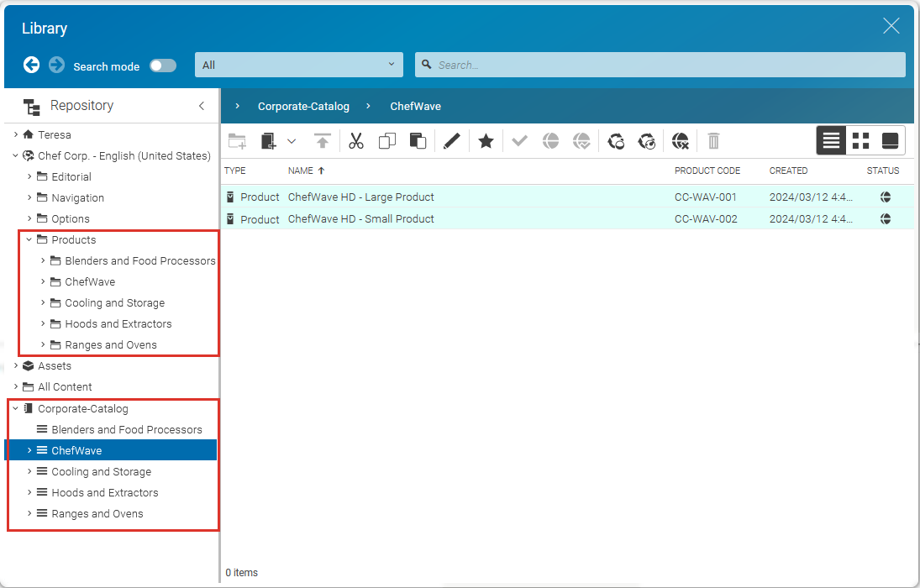
Task: Expand the Blenders and Food Processors folder
Action: [42, 260]
